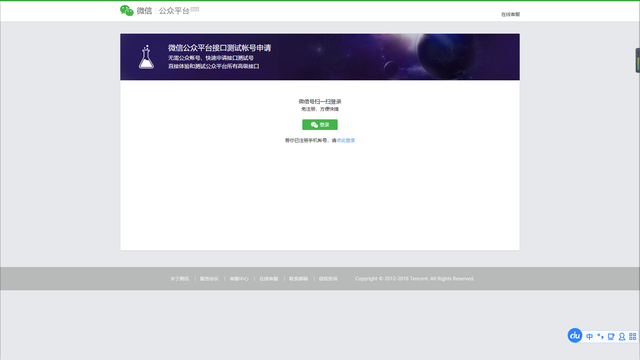Toggle the IME 中 Chinese/English mode
Image resolution: width=640 pixels, height=360 pixels.
click(x=589, y=336)
